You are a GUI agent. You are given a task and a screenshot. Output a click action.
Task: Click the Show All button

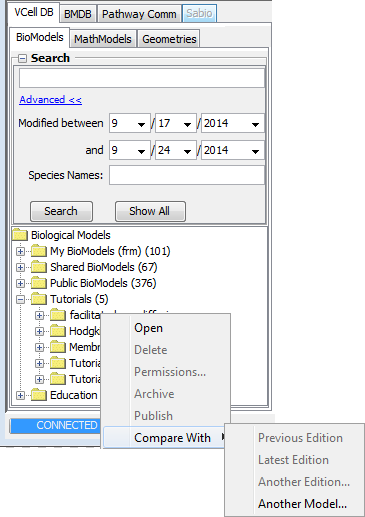pos(150,211)
